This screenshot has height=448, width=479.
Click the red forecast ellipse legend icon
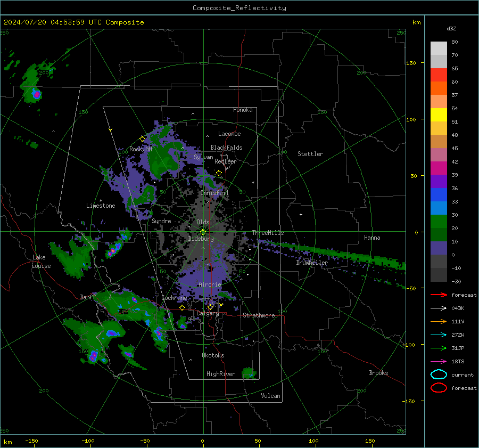pyautogui.click(x=439, y=388)
